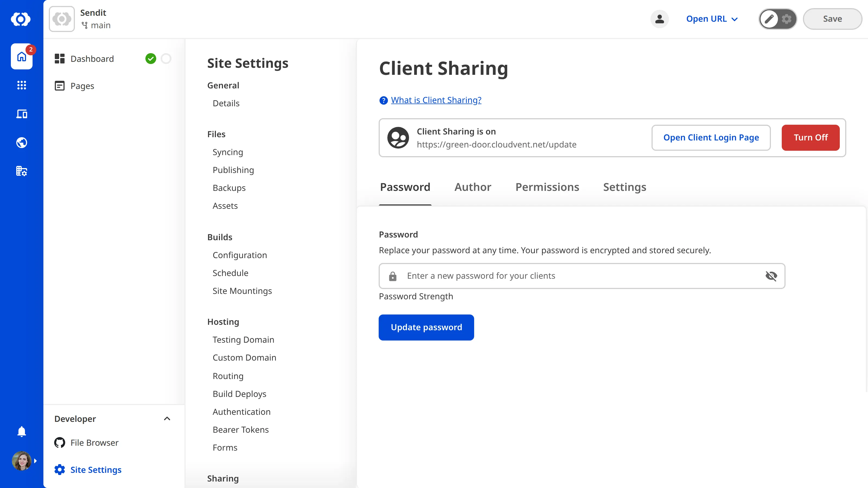
Task: Open the notifications bell
Action: click(x=21, y=431)
